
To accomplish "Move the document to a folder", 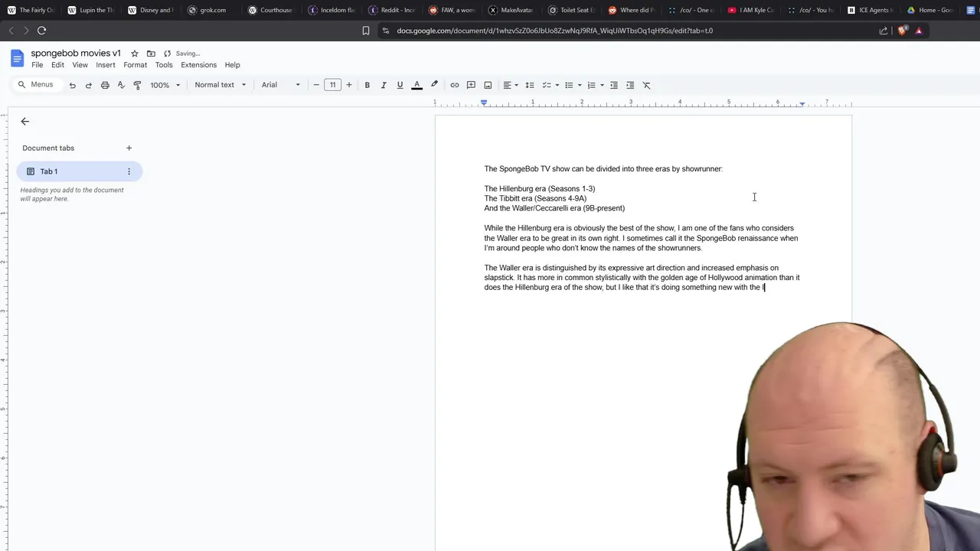I will pyautogui.click(x=151, y=54).
